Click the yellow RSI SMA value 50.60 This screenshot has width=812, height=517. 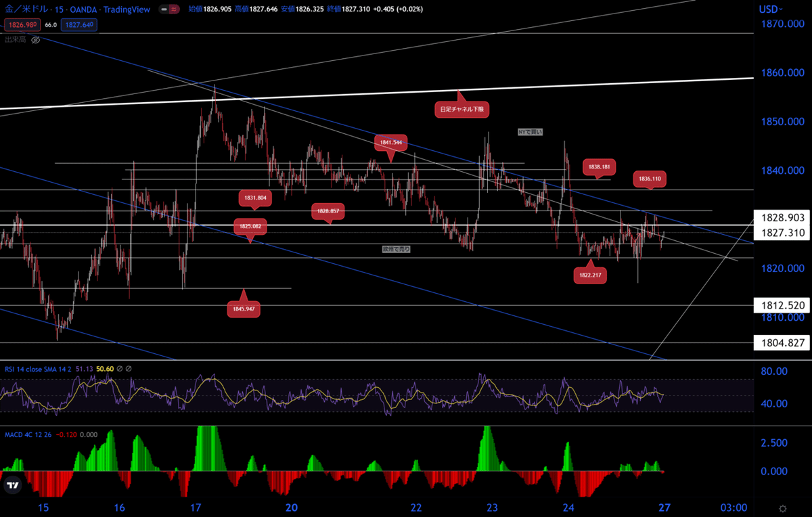(x=104, y=369)
